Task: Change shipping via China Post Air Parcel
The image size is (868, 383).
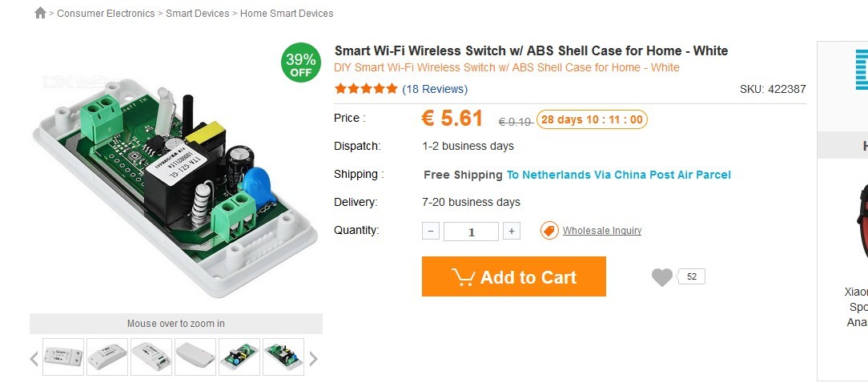Action: [619, 175]
